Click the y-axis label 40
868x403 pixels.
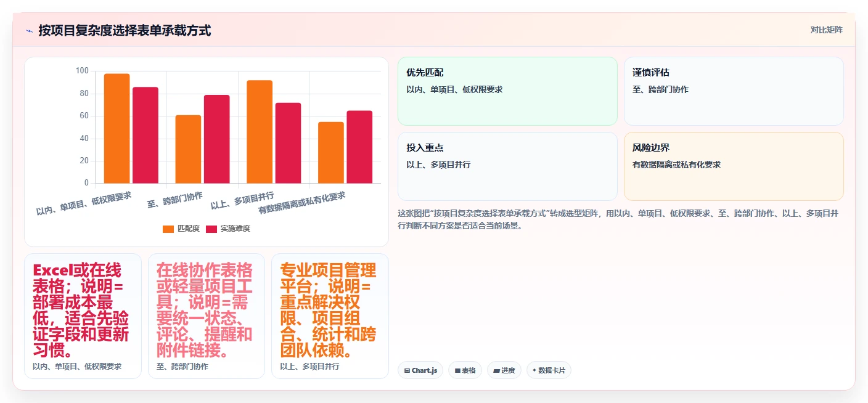[x=84, y=139]
